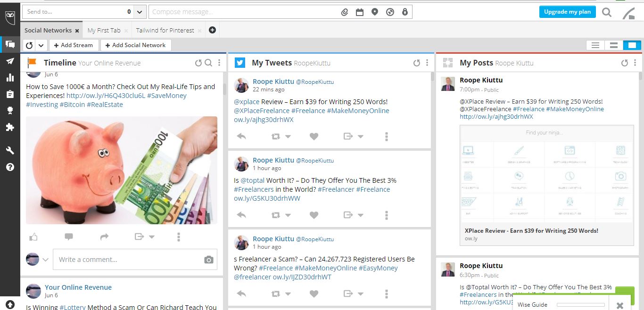The height and width of the screenshot is (310, 644).
Task: Open search with the magnifier icon
Action: 607,13
